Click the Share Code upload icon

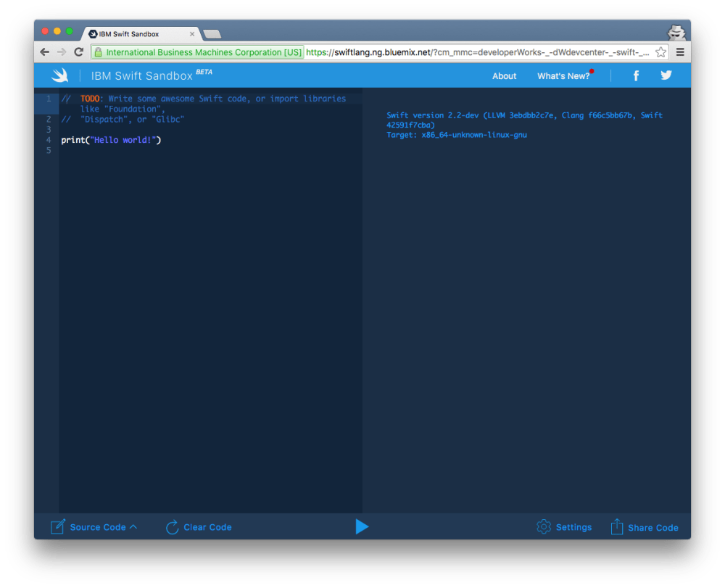[617, 527]
